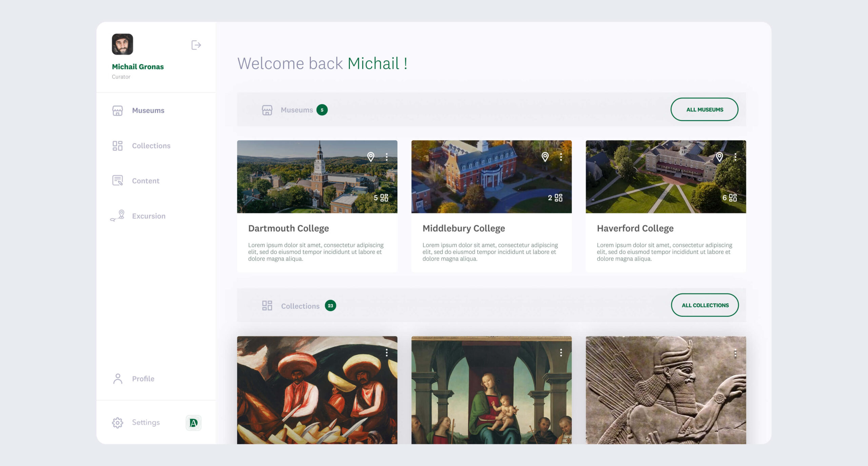Open three-dot menu on Haverford College card

click(x=735, y=157)
